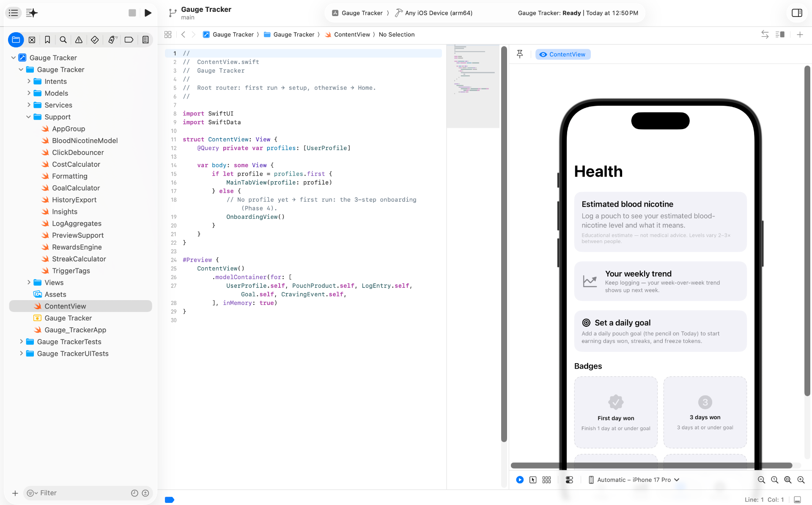Stop the running task
The width and height of the screenshot is (812, 505).
coord(132,13)
